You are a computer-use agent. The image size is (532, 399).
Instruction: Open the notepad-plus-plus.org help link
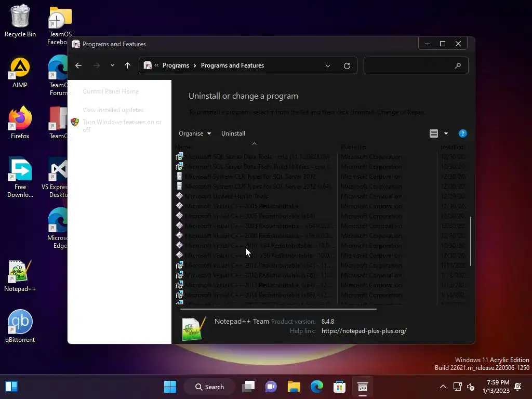click(364, 331)
